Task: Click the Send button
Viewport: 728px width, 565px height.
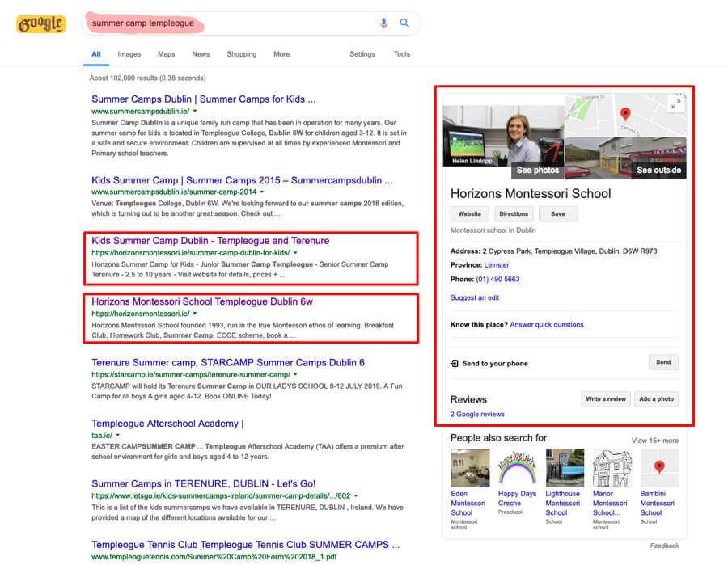Action: coord(663,362)
